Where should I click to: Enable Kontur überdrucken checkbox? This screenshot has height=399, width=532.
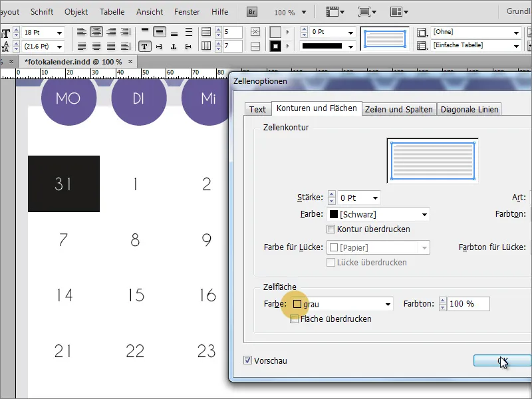331,229
